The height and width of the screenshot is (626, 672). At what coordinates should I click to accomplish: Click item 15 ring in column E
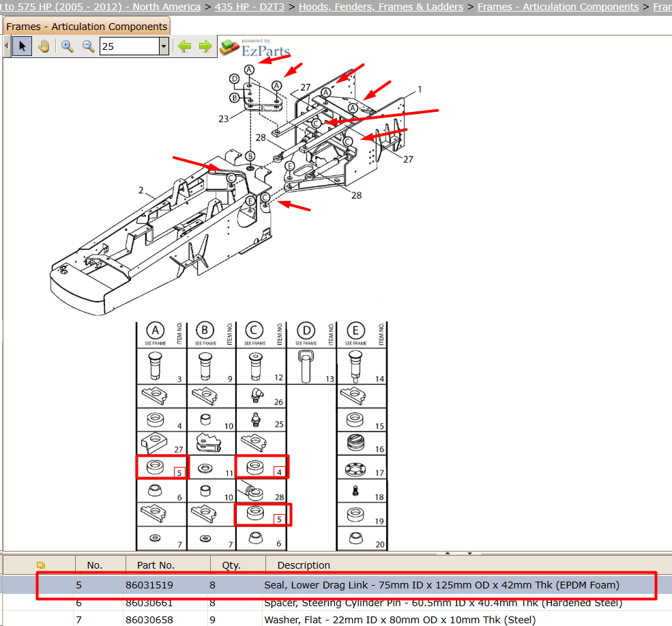[x=355, y=419]
